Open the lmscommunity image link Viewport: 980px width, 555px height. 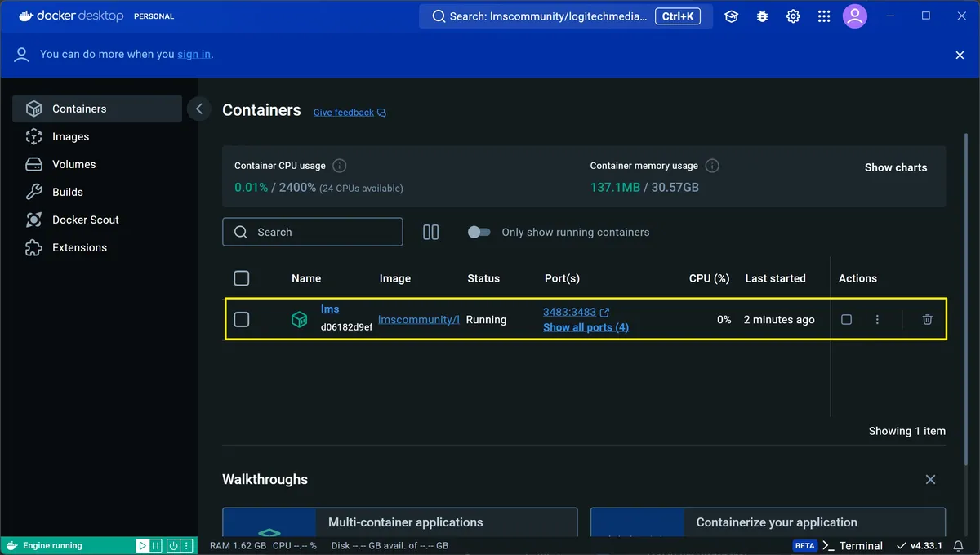pyautogui.click(x=418, y=320)
